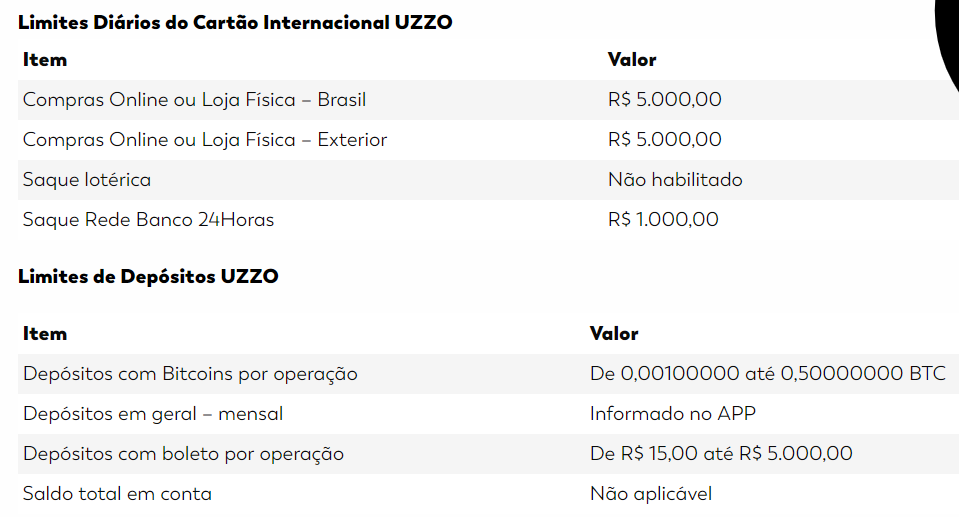The height and width of the screenshot is (517, 959).
Task: Select the Depósitos com Bitcoins por operação row
Action: click(x=488, y=374)
